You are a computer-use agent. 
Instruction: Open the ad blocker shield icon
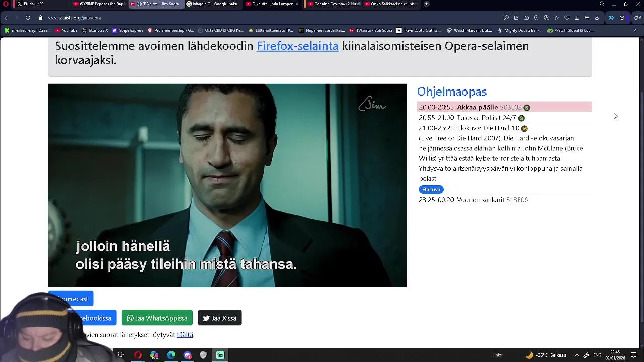point(536,18)
